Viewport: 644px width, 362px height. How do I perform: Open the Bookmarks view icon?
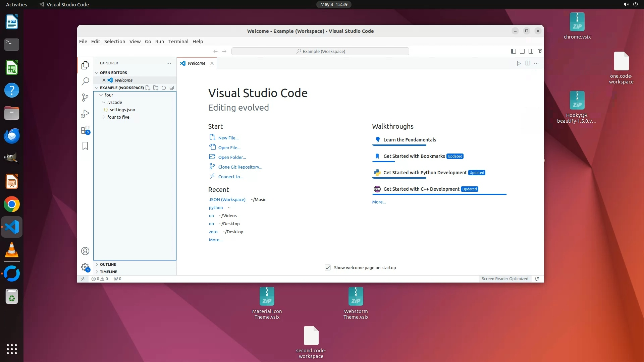pos(85,146)
